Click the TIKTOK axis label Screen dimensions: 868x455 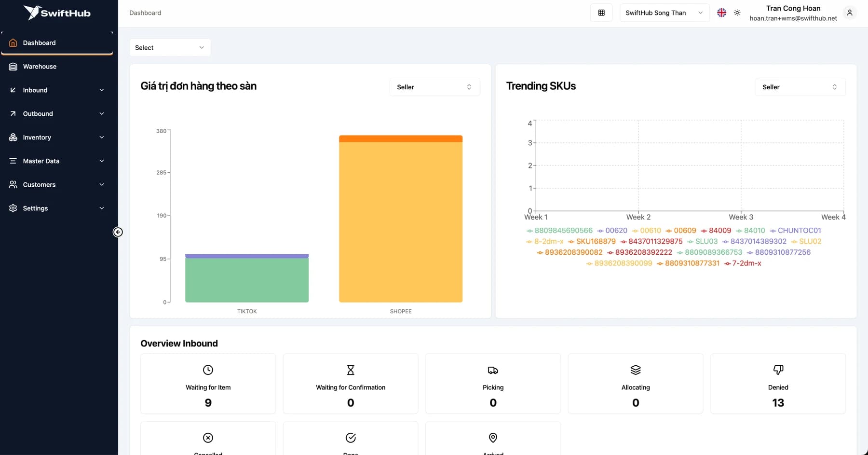pyautogui.click(x=247, y=311)
